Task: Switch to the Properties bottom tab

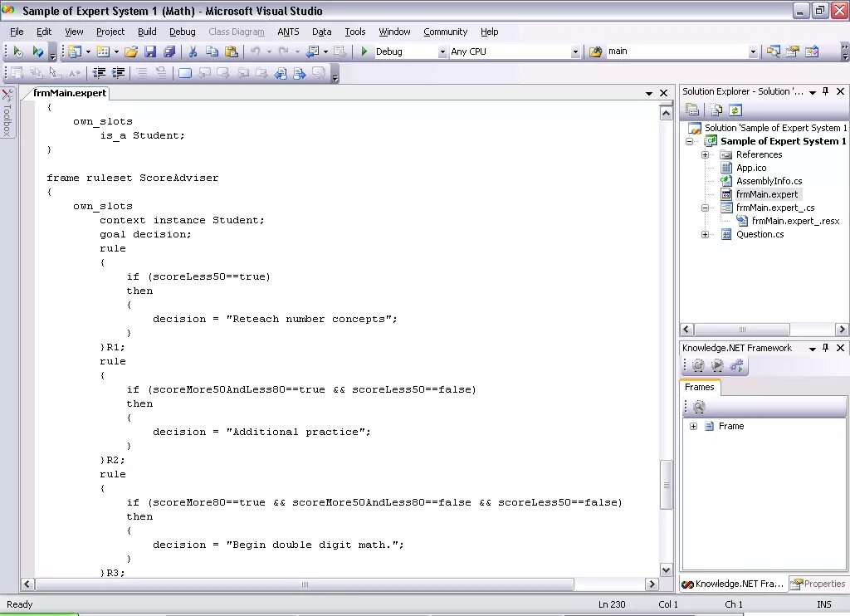Action: click(818, 584)
